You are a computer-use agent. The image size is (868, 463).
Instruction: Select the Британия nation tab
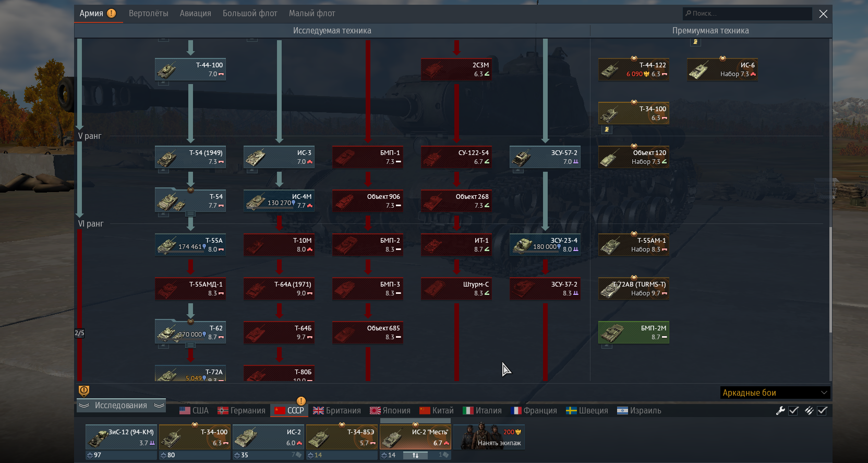click(x=337, y=411)
